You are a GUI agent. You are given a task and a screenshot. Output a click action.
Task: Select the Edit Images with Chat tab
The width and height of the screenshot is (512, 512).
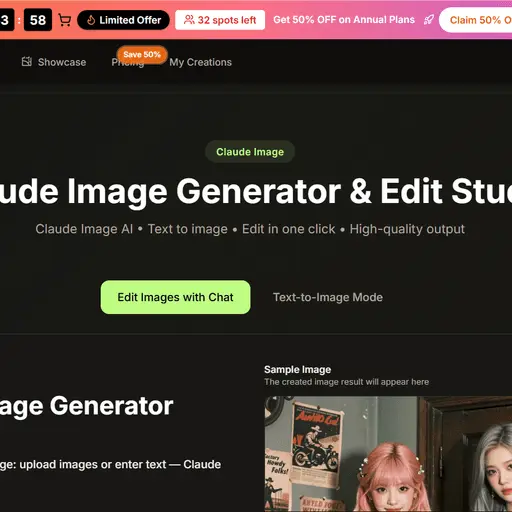point(175,297)
